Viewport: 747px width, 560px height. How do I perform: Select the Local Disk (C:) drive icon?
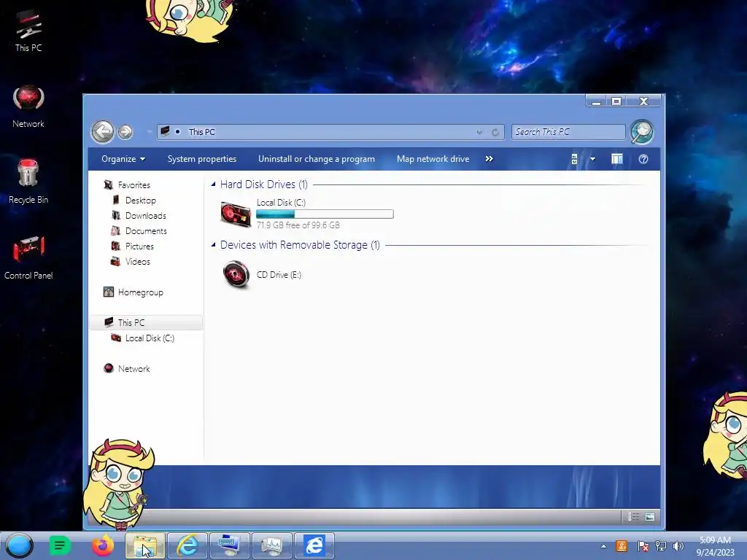236,214
